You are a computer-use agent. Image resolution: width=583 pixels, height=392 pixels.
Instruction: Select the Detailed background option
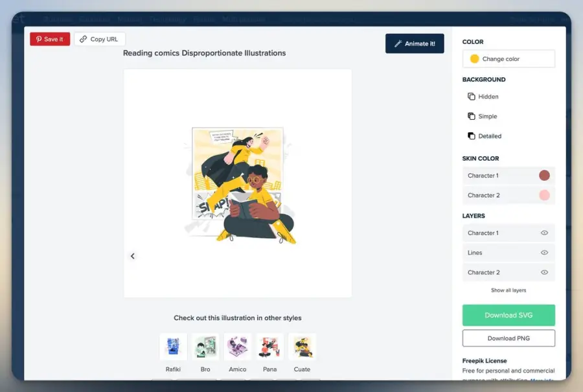[x=485, y=136]
